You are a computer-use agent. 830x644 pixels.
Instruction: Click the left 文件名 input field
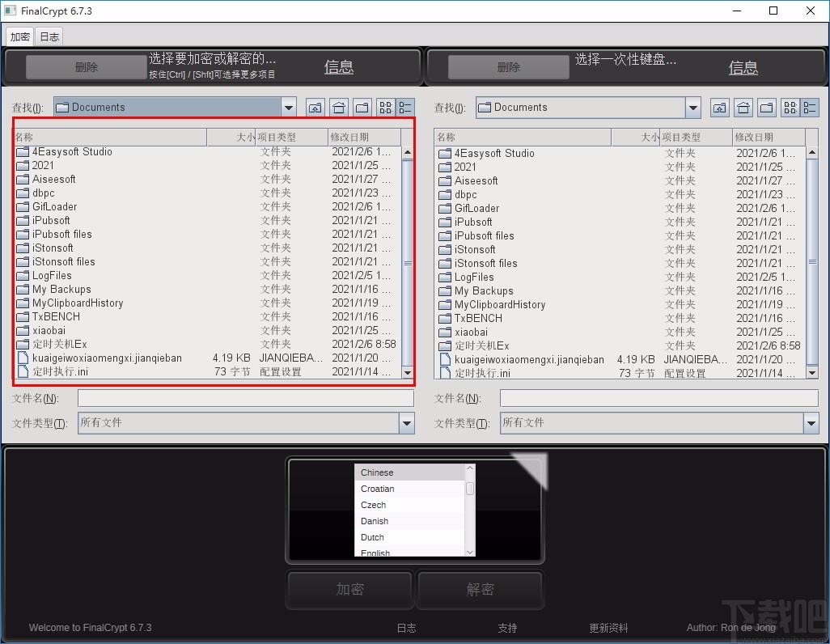243,398
